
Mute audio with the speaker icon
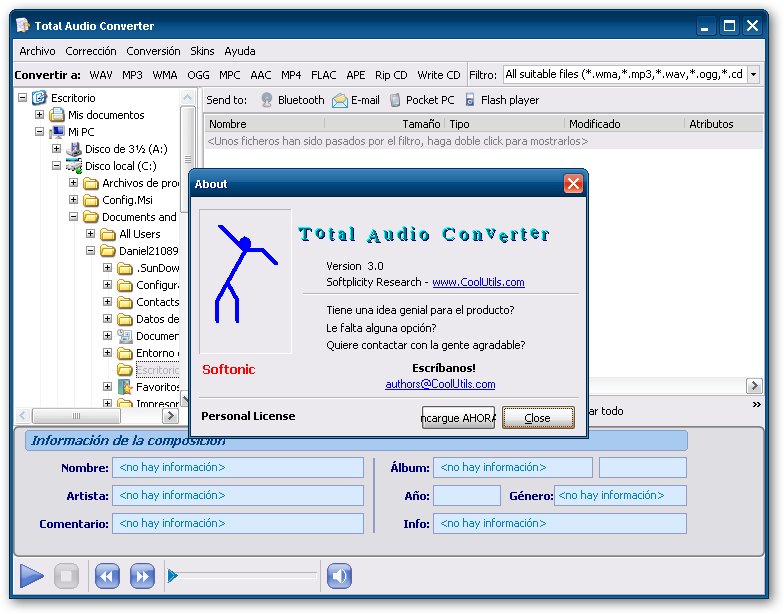tap(340, 576)
